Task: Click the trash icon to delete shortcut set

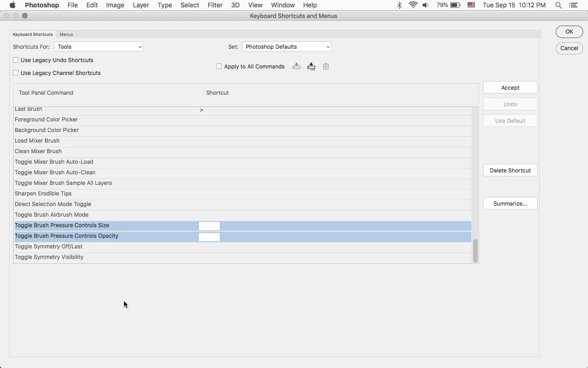Action: pyautogui.click(x=326, y=66)
